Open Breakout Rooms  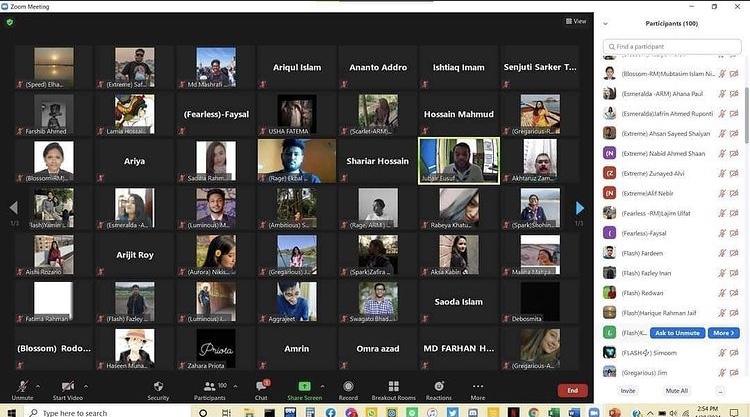393,386
